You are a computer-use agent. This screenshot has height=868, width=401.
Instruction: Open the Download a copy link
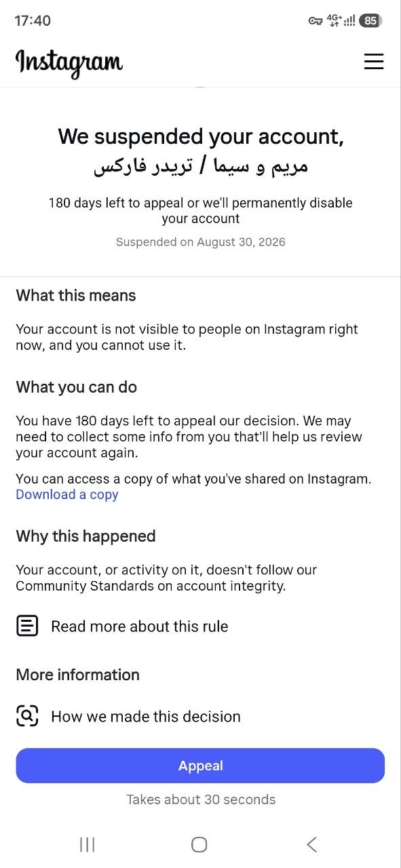(67, 494)
